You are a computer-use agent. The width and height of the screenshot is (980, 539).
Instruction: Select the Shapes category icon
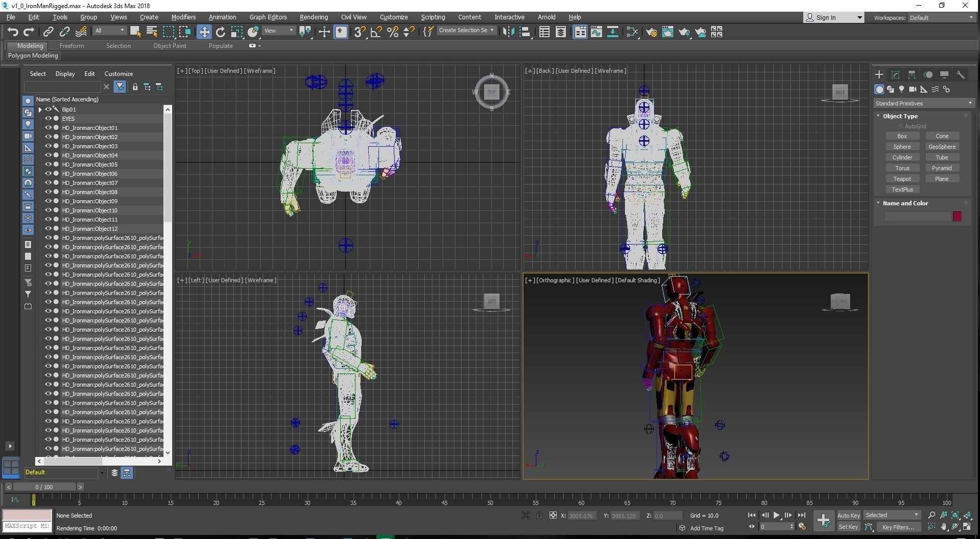point(890,89)
